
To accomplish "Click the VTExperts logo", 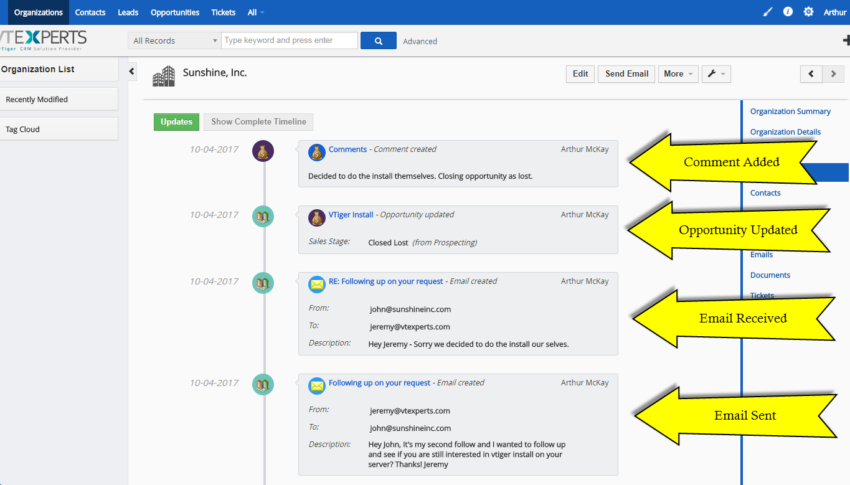I will pos(42,41).
